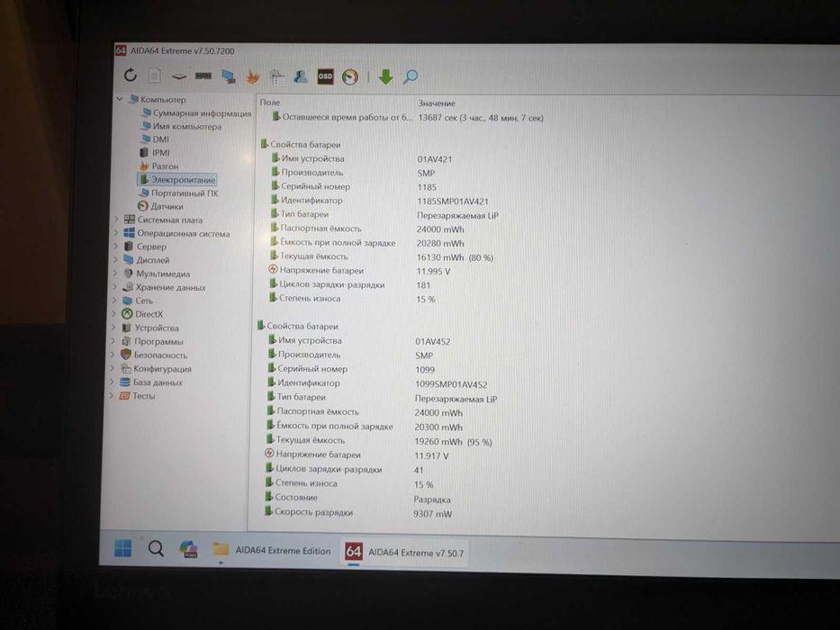
Task: Open the memory benchmark toolbar icon
Action: (203, 76)
